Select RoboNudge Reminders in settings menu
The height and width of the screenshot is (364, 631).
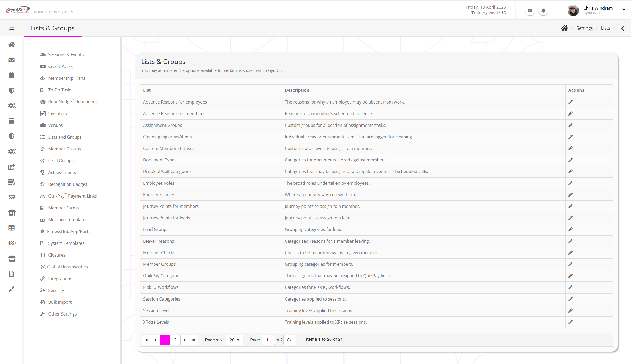pyautogui.click(x=72, y=102)
